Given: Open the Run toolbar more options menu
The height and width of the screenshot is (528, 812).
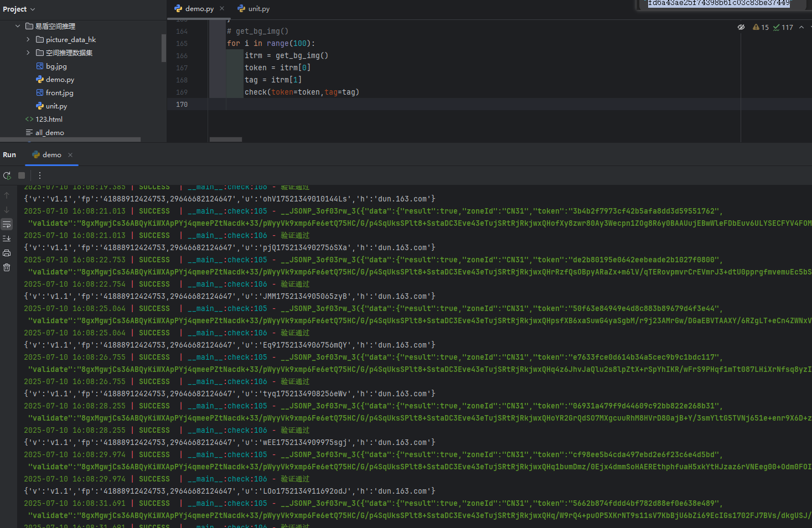Looking at the screenshot, I should [x=40, y=175].
